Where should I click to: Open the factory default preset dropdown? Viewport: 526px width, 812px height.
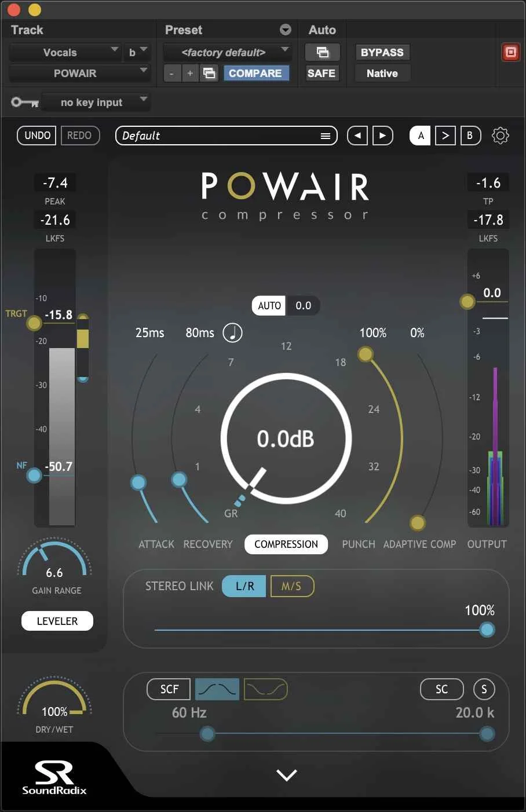[x=227, y=53]
